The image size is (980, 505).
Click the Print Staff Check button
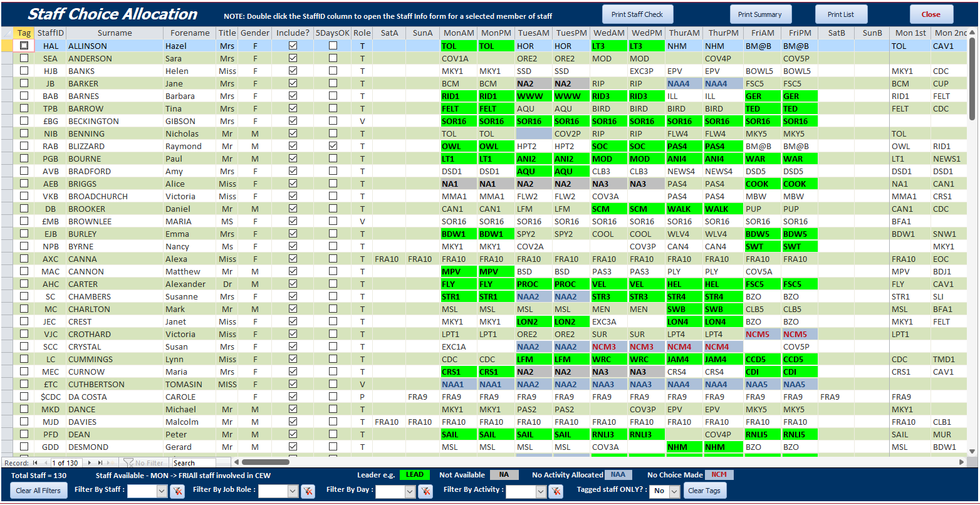click(x=637, y=14)
